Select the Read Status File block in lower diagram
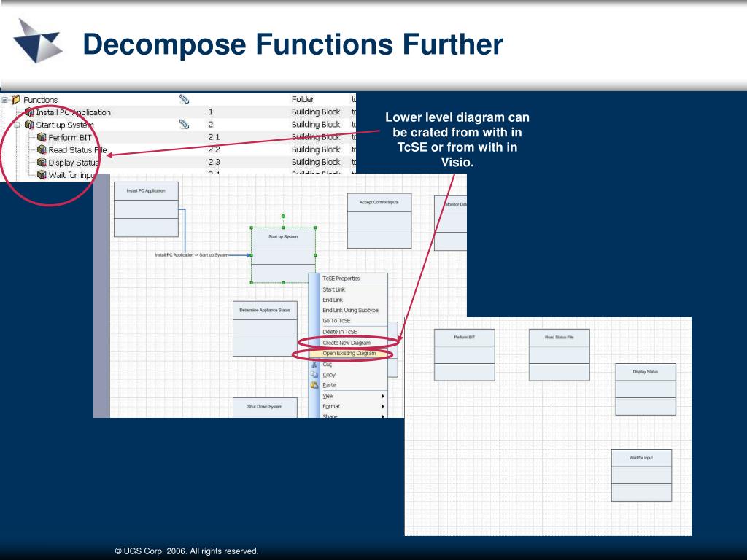747x560 pixels. pyautogui.click(x=560, y=355)
